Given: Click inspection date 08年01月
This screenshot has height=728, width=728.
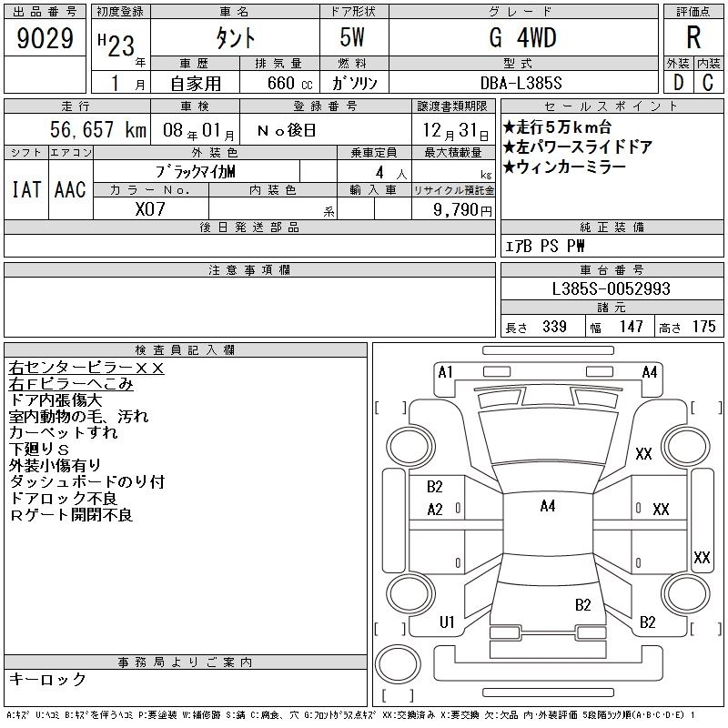Looking at the screenshot, I should [x=198, y=130].
